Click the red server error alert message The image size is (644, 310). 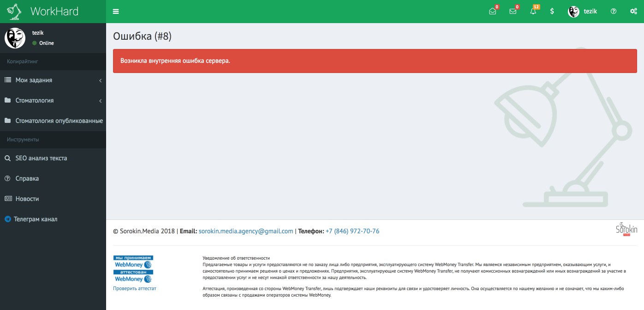[x=375, y=61]
